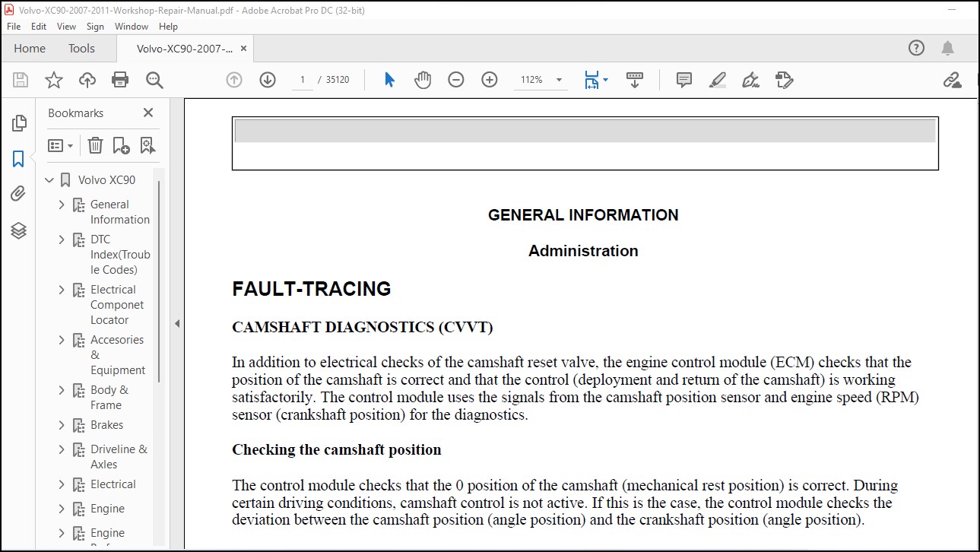The image size is (980, 552).
Task: Switch to the Home tab
Action: click(x=30, y=49)
